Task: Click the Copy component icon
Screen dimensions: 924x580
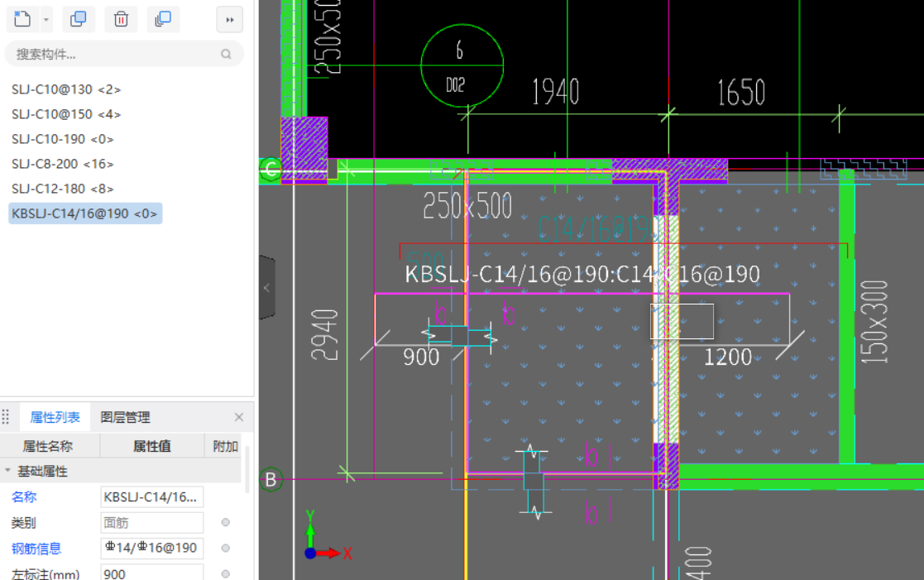Action: 79,19
